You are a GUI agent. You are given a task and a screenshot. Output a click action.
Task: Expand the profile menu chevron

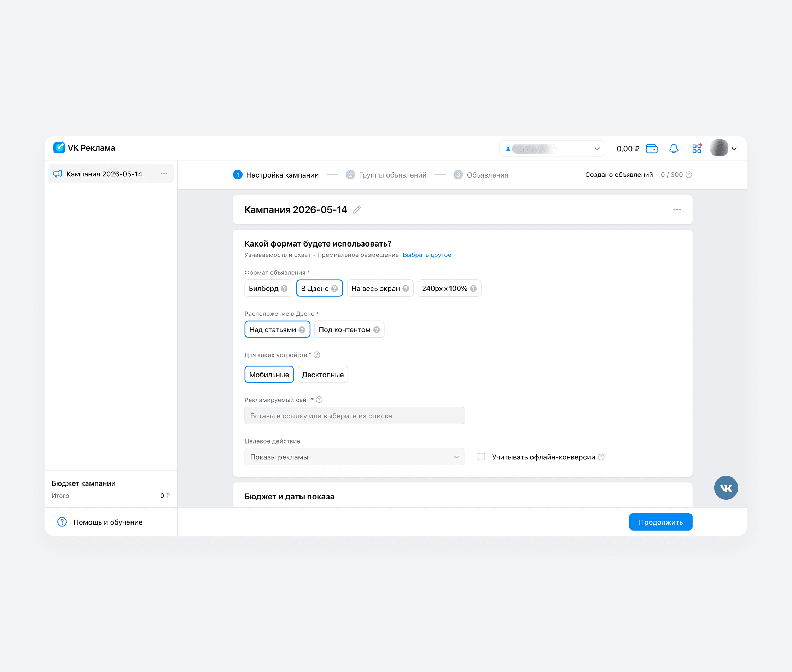tap(734, 149)
